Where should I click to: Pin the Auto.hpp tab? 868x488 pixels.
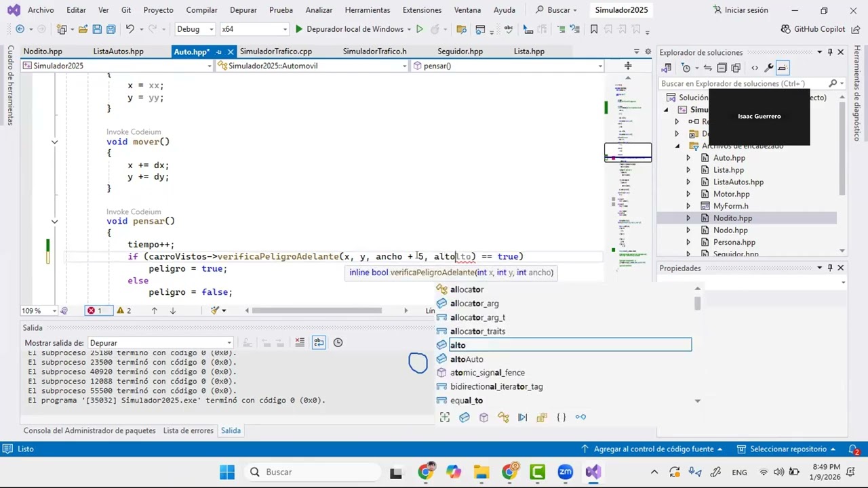tap(218, 52)
